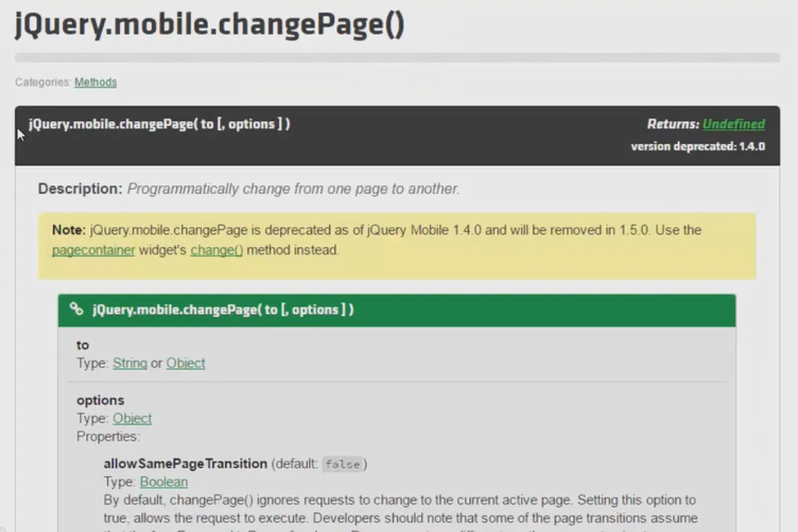Click the 'Description:' label
Screen dimensions: 798x532
(80, 189)
